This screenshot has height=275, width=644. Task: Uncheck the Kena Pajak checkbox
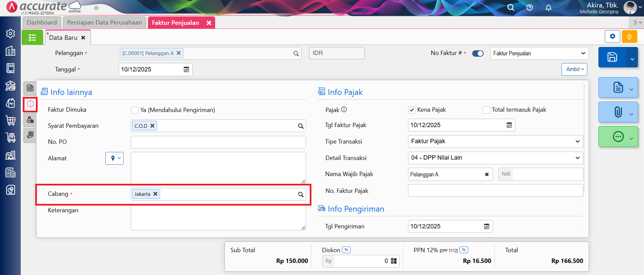(412, 110)
